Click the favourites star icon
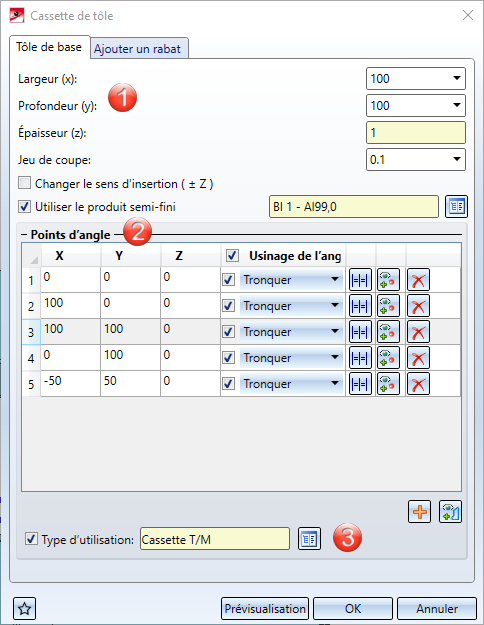Screen dimensions: 484x625 pos(25,609)
